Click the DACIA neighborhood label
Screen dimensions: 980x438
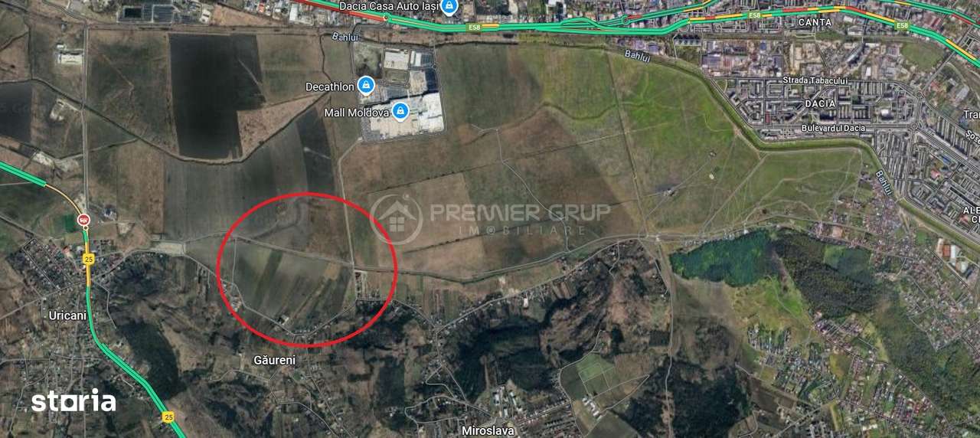[x=820, y=103]
